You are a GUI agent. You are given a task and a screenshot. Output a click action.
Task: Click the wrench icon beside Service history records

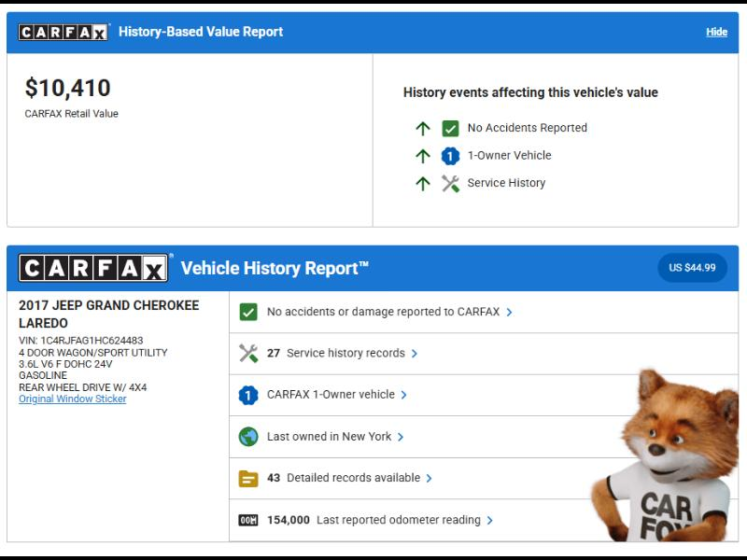click(x=248, y=354)
